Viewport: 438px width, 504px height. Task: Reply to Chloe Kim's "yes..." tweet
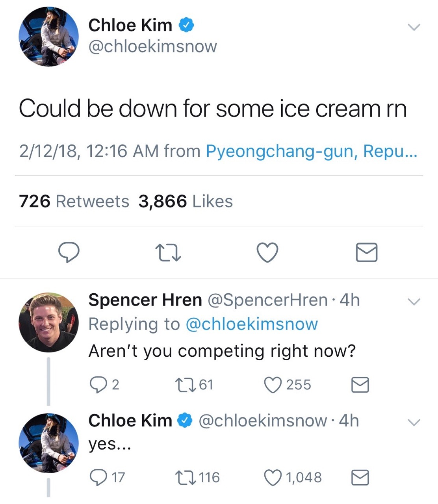point(97,478)
